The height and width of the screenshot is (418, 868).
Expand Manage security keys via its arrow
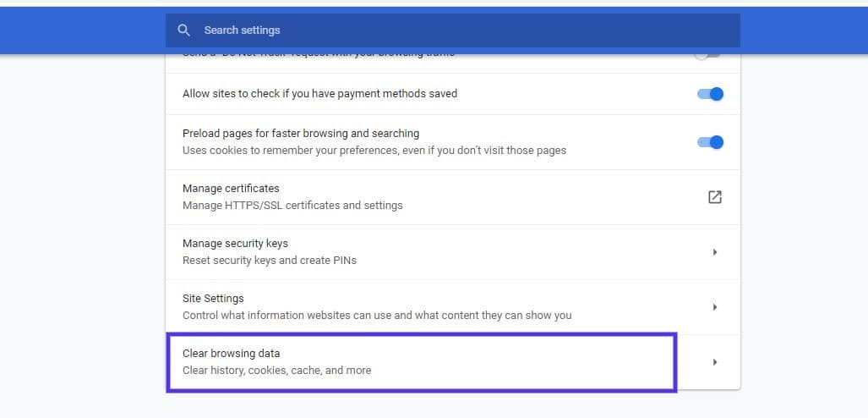pyautogui.click(x=714, y=252)
